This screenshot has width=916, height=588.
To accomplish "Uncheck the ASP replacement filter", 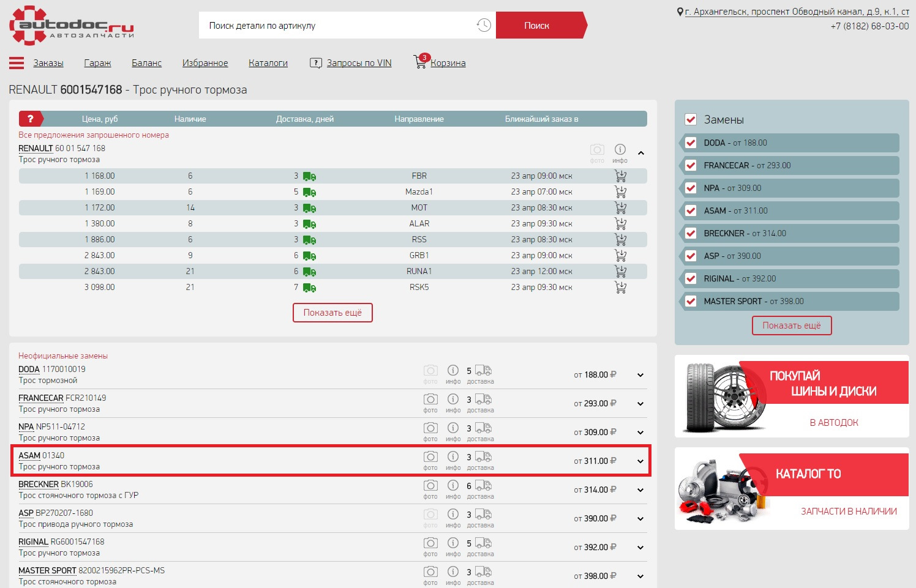I will (691, 256).
